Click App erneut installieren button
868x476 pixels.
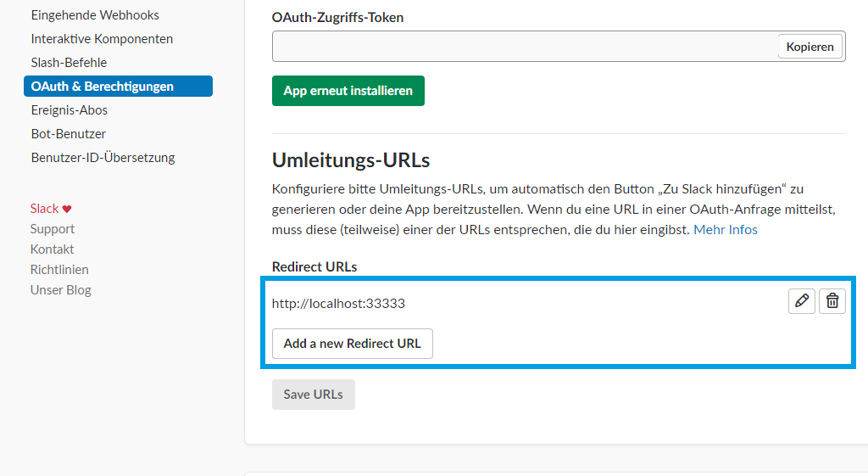348,91
